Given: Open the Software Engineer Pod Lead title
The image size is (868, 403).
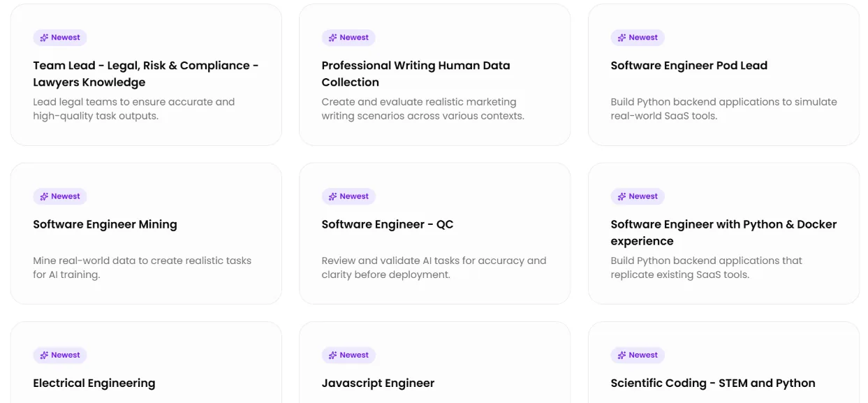Looking at the screenshot, I should pyautogui.click(x=689, y=66).
